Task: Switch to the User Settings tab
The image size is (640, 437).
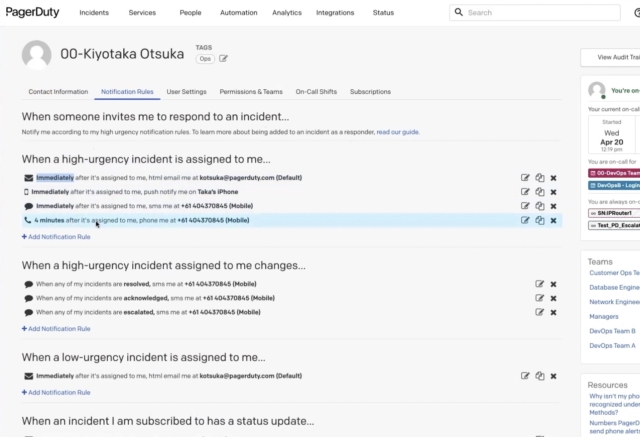Action: (186, 92)
